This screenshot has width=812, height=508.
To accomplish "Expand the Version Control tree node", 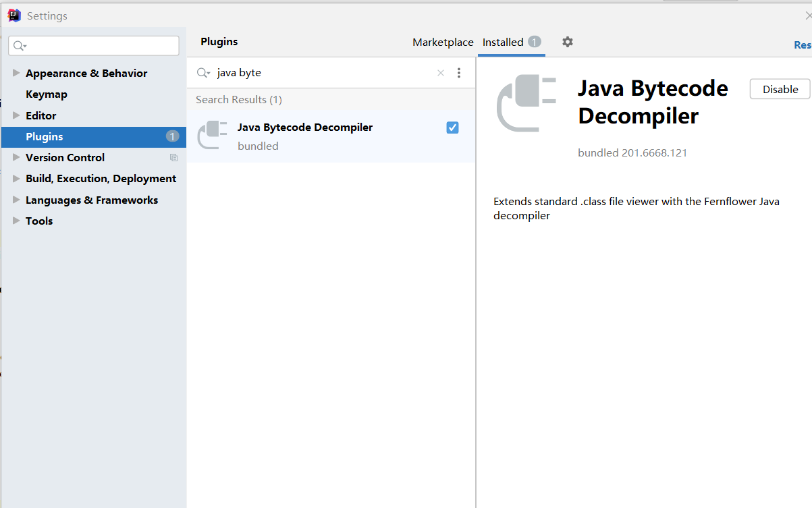I will click(16, 157).
